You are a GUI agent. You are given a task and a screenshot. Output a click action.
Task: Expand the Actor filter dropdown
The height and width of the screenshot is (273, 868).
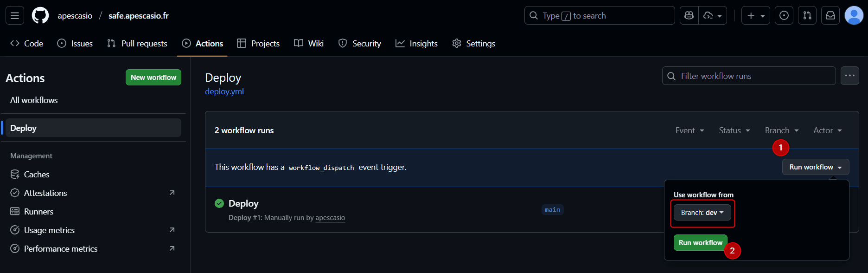click(828, 130)
